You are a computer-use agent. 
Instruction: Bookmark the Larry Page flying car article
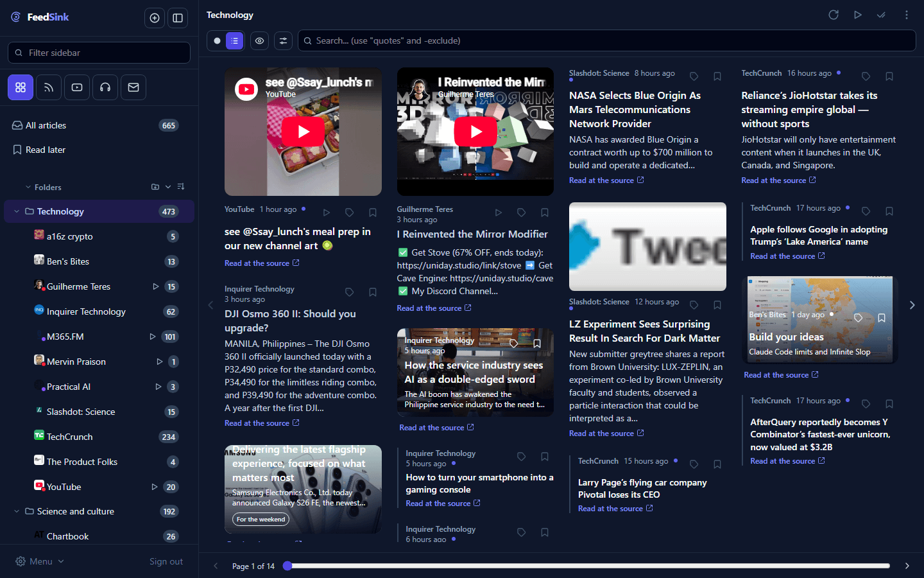[x=717, y=464]
